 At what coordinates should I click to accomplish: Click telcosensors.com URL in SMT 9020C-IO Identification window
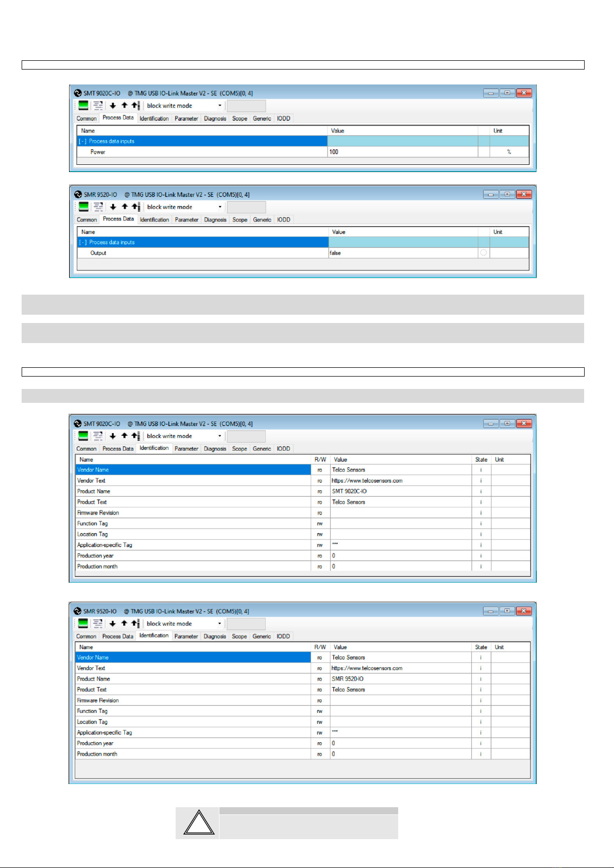367,481
